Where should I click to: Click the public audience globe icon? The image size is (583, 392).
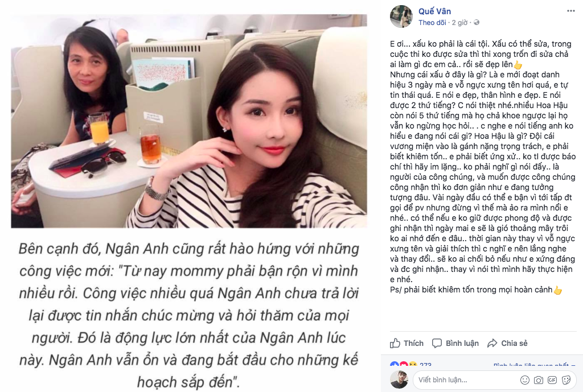477,22
